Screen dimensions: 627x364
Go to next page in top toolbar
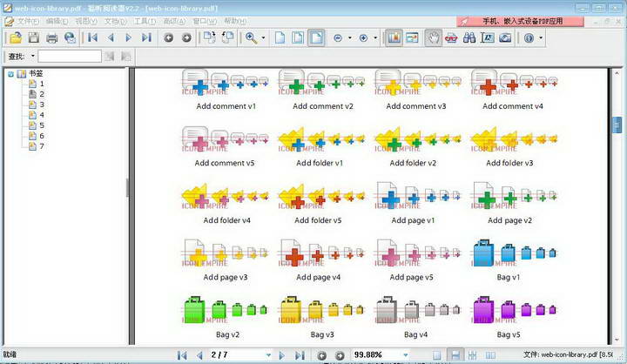(x=128, y=38)
